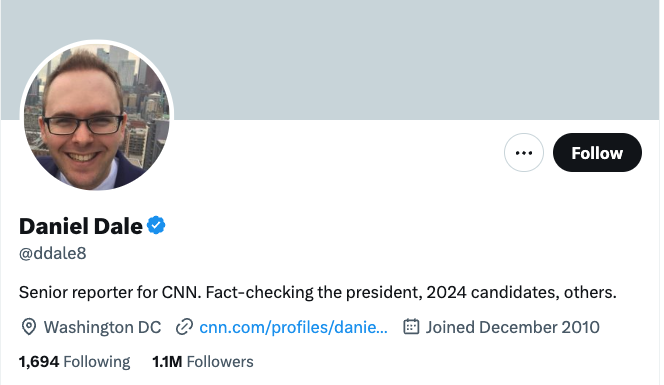
Task: Open the cnn.com/profiles link
Action: pyautogui.click(x=293, y=327)
